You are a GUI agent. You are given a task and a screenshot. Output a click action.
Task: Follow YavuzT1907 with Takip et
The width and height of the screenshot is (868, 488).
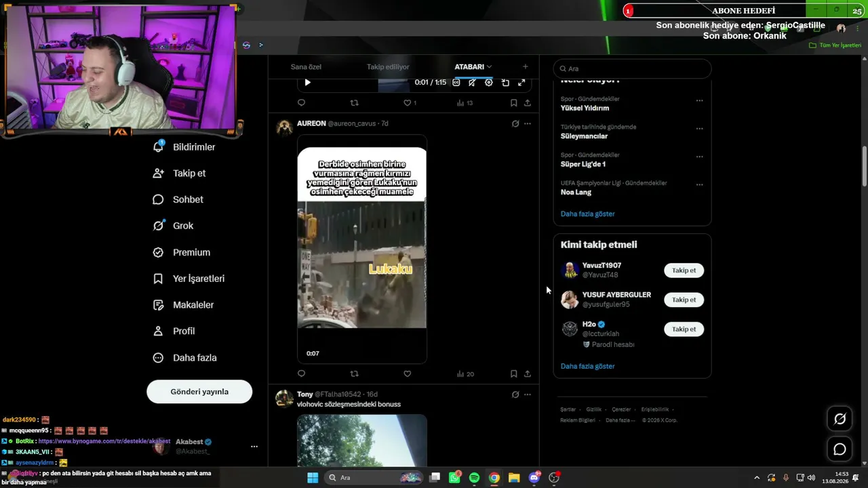(684, 270)
